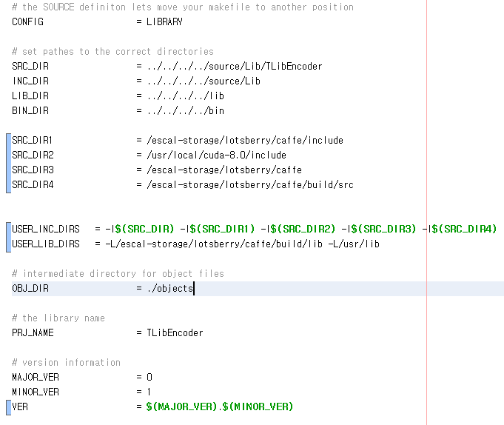This screenshot has height=425, width=504.
Task: Click the LIB_DIR variable name
Action: (x=30, y=96)
